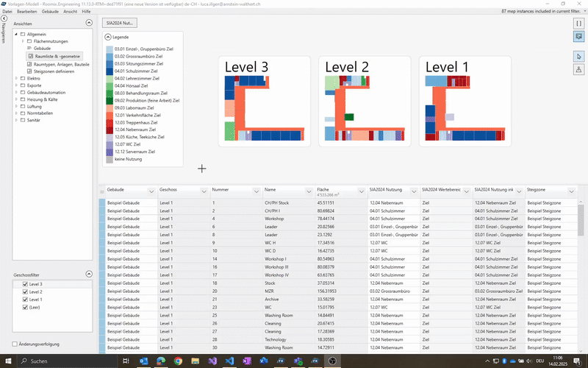Click the SIA2024 Nutz... button
Screen dimensions: 588x368
118,24
